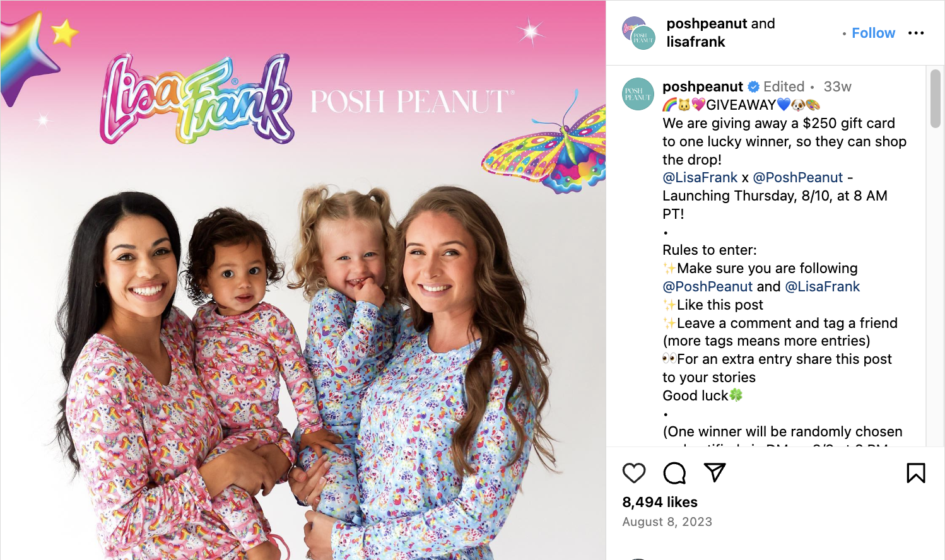Share the post via paper plane icon
This screenshot has width=945, height=560.
tap(715, 472)
